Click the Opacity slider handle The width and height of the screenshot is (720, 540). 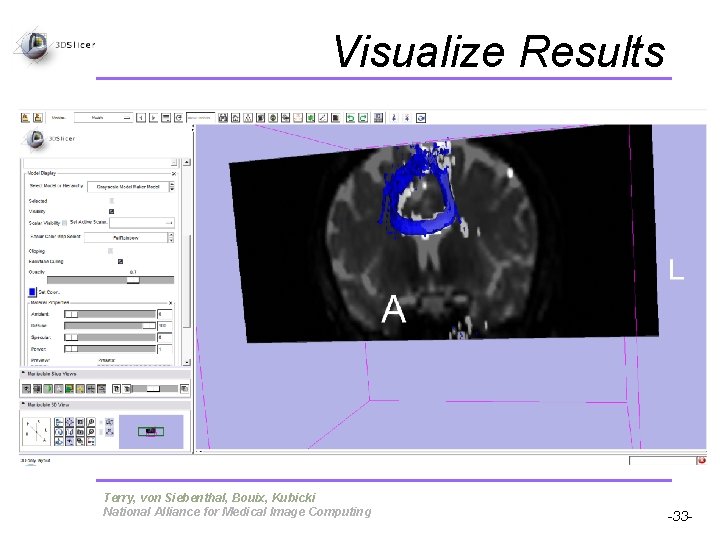tap(133, 280)
